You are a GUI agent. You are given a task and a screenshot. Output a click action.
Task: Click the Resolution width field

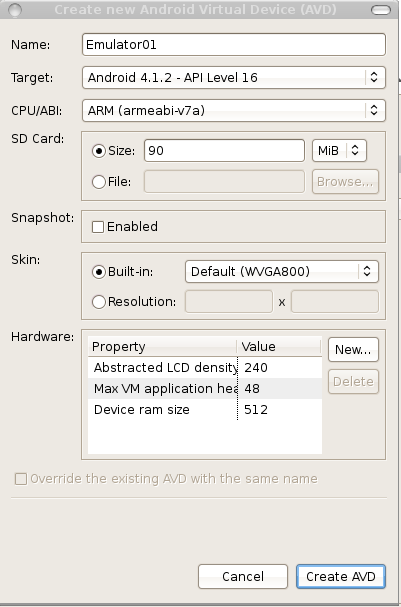click(229, 302)
